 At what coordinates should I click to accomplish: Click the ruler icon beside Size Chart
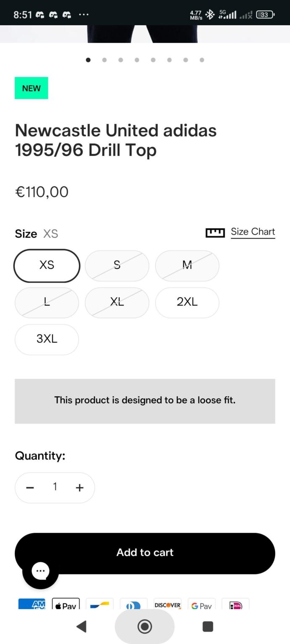215,232
